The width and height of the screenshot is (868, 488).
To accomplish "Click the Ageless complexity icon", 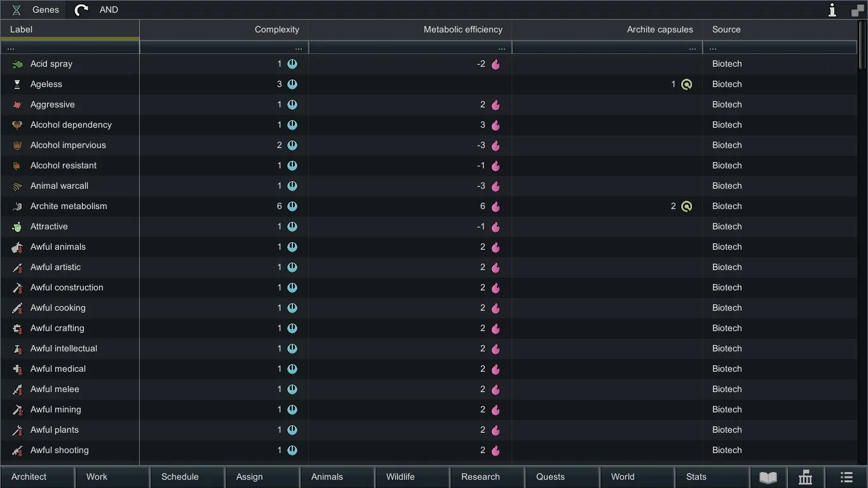I will click(x=292, y=85).
